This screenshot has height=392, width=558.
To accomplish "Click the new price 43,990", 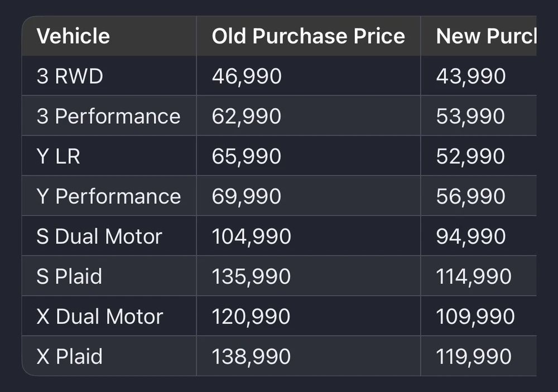I will pos(470,76).
